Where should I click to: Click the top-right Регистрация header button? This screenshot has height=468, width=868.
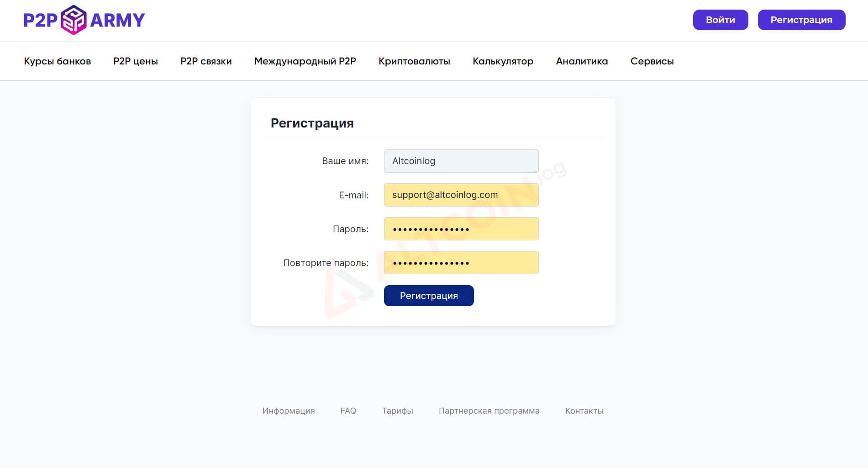[x=801, y=20]
